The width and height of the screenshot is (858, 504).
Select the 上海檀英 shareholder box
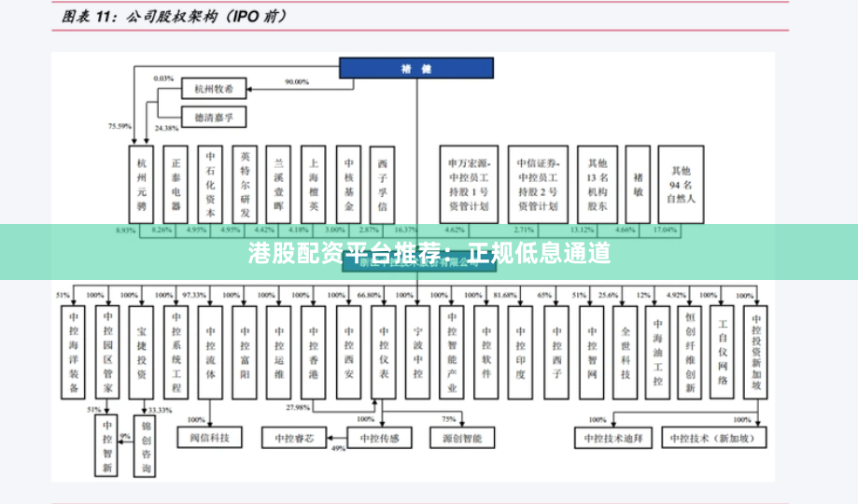coord(314,185)
